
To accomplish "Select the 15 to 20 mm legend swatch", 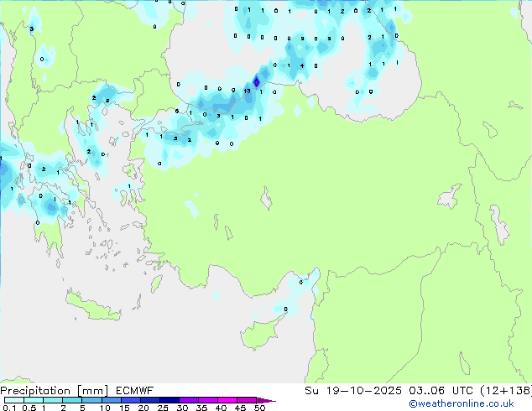I will tap(131, 400).
